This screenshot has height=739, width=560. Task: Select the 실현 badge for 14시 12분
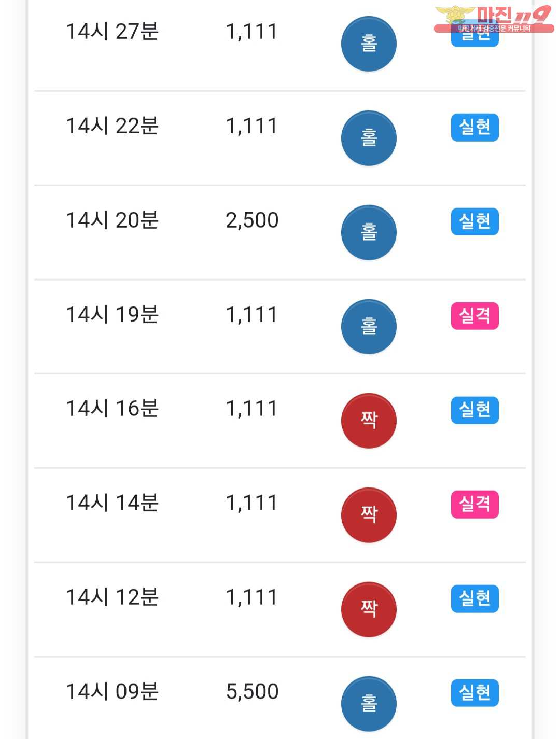click(474, 598)
